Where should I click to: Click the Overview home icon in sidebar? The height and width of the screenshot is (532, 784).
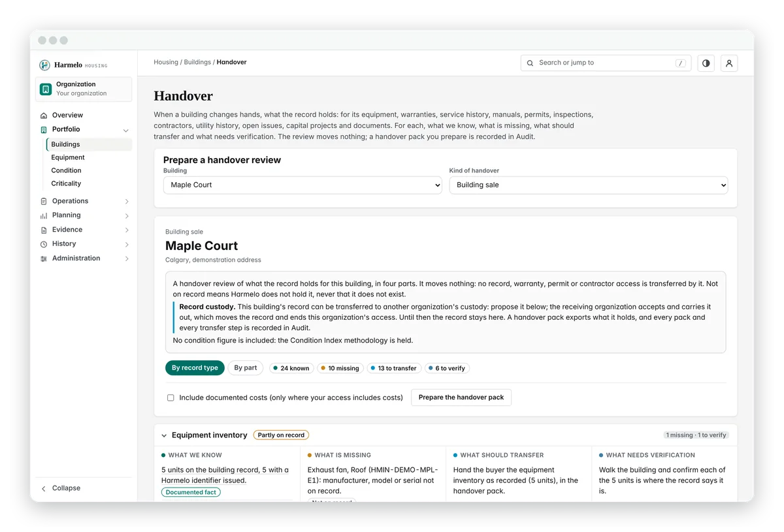(x=44, y=116)
